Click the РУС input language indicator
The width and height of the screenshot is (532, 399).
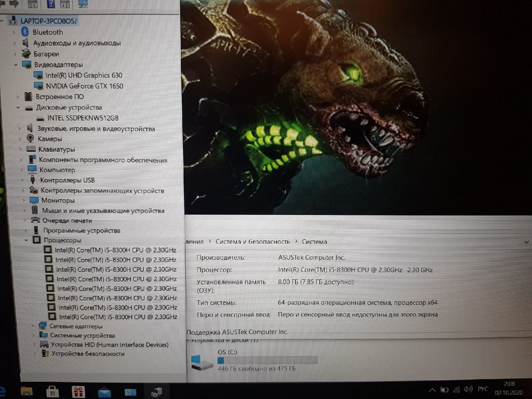tap(484, 389)
